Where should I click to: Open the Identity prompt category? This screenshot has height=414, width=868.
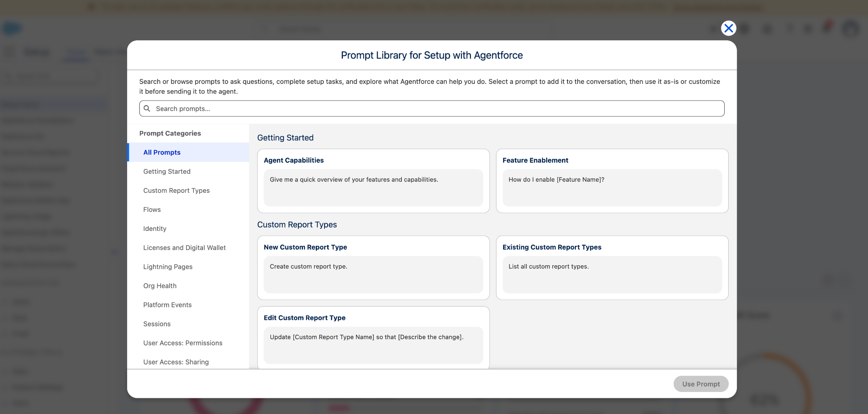pos(188,228)
